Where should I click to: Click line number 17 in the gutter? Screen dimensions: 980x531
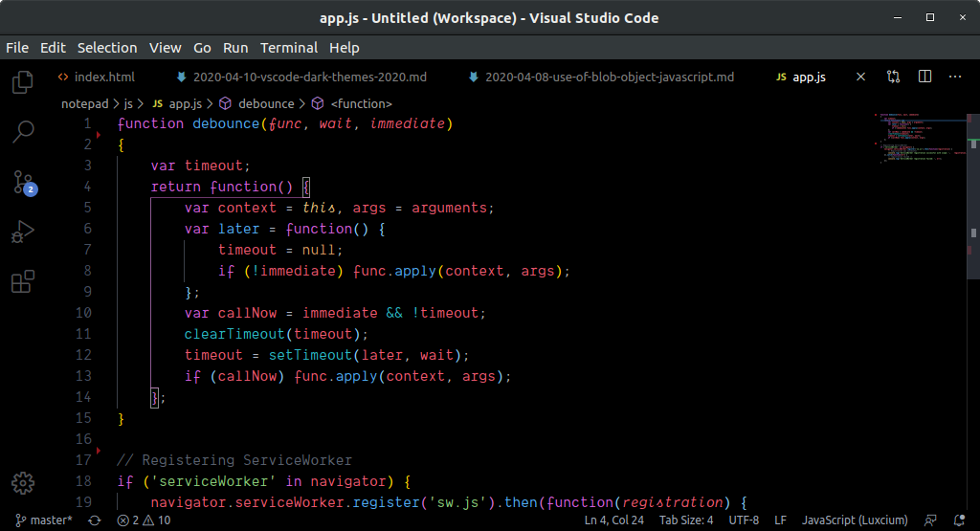84,460
